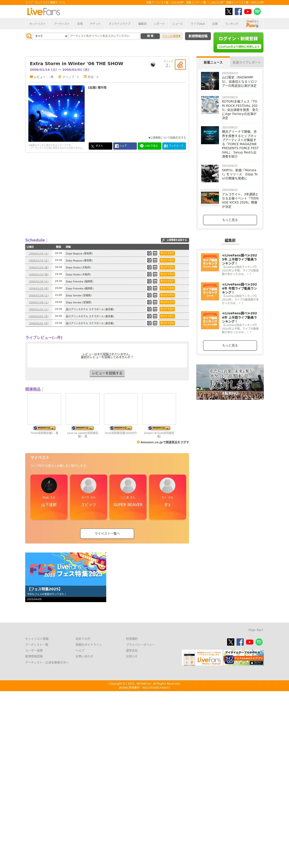Click the footer Spotify icon

pyautogui.click(x=259, y=642)
